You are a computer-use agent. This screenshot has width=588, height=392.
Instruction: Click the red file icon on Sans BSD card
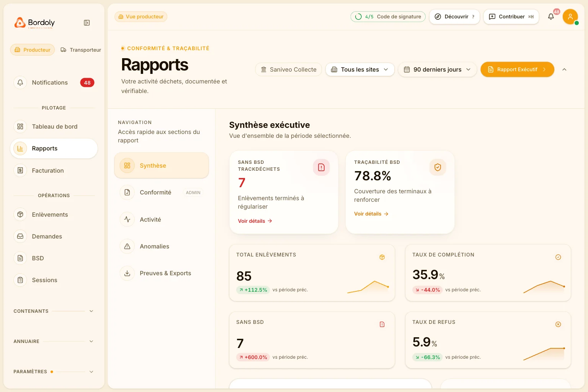tap(382, 324)
